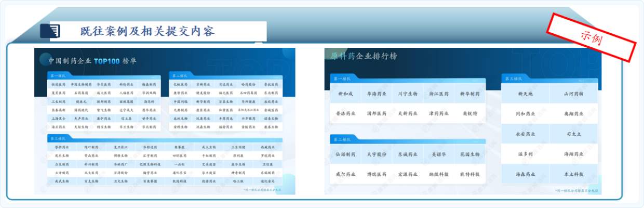Select 人福医药 in TOP100 first tier

click(126, 93)
